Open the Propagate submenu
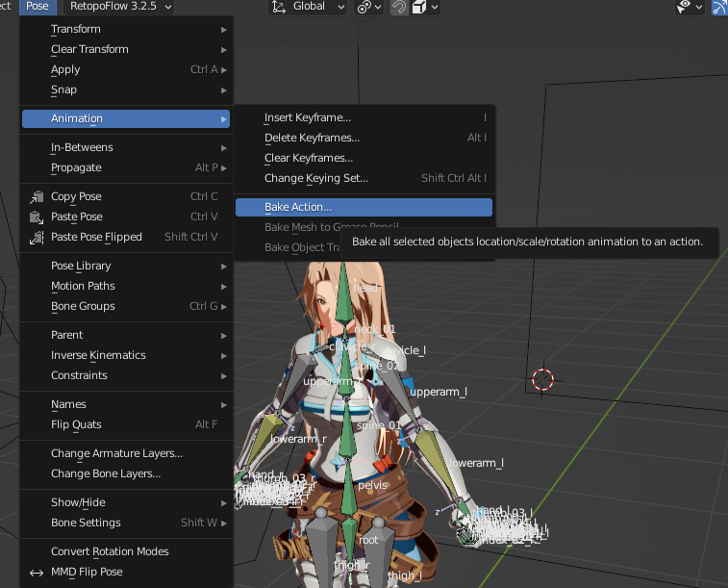 pyautogui.click(x=126, y=167)
